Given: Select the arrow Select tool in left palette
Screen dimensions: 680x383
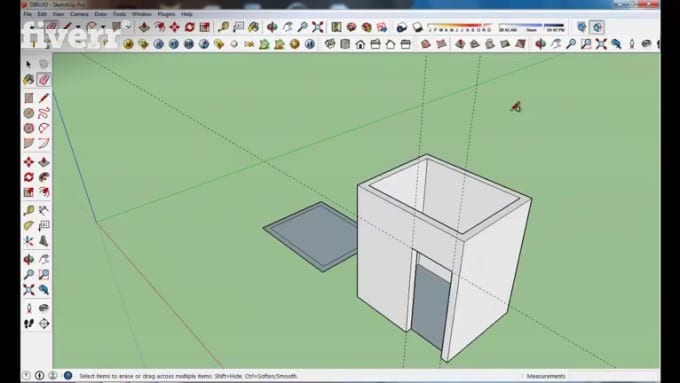Looking at the screenshot, I should point(29,64).
